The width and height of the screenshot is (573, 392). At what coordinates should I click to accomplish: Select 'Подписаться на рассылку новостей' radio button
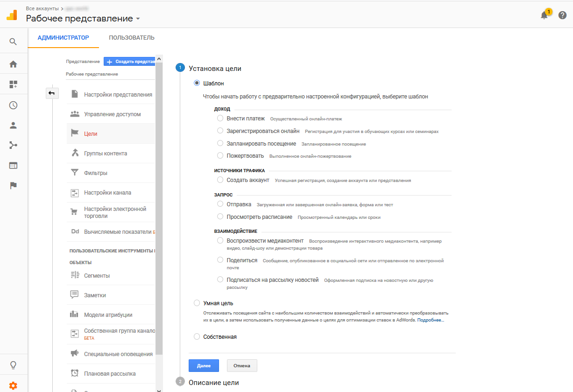click(x=220, y=280)
